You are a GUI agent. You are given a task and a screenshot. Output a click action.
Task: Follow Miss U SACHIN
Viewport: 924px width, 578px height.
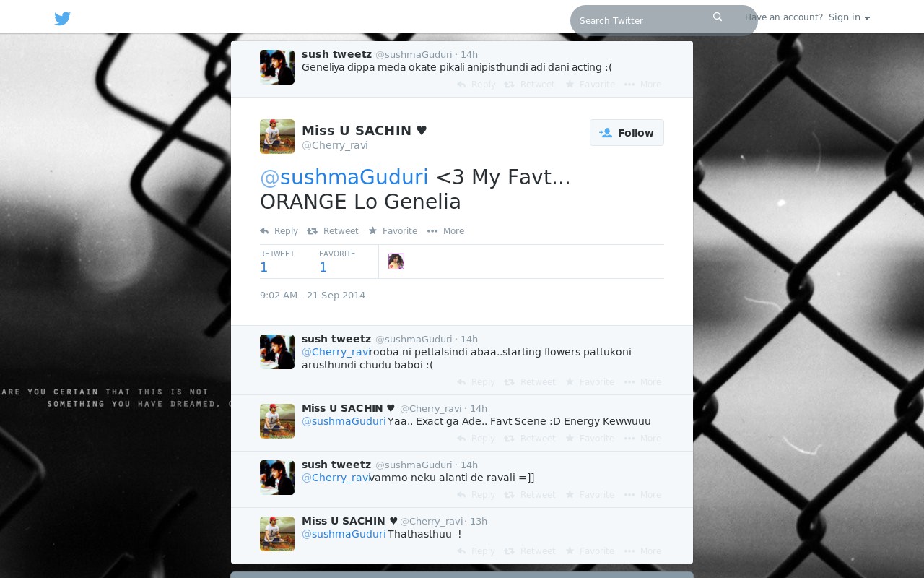click(x=627, y=133)
